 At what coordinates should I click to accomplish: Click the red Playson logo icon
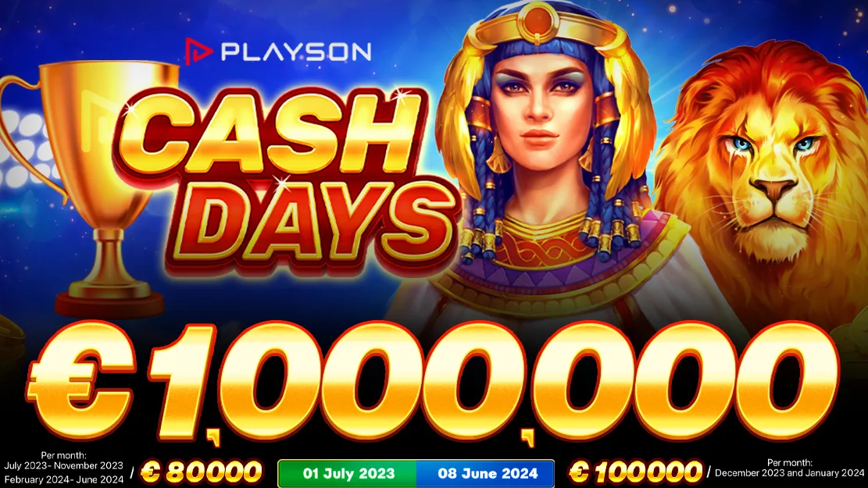coord(198,52)
